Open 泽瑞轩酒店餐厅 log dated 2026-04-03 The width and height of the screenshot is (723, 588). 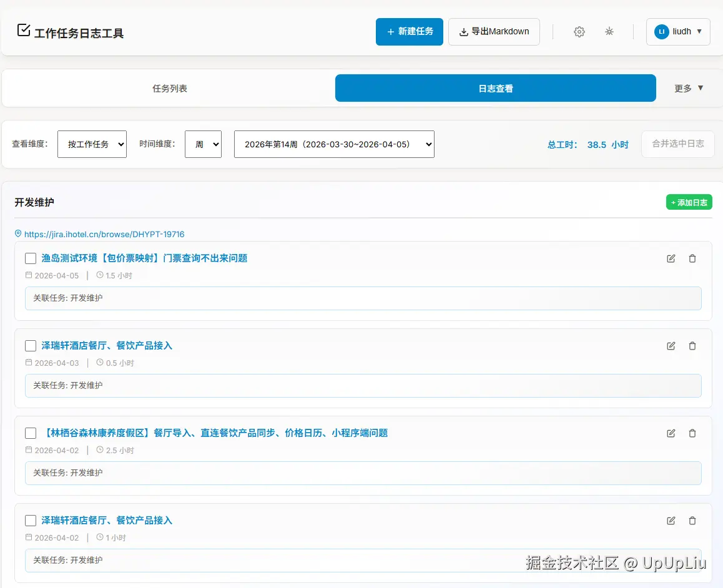pos(107,346)
